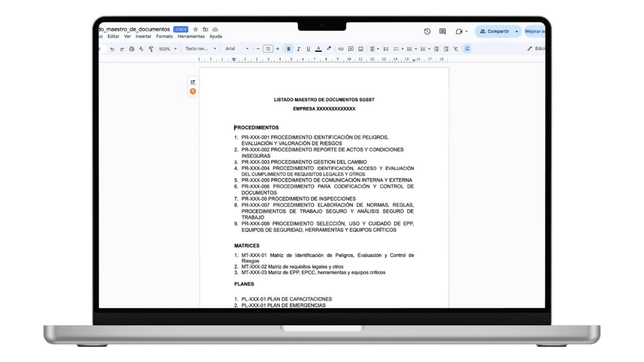Insert an image with the toolbar icon

pos(361,48)
